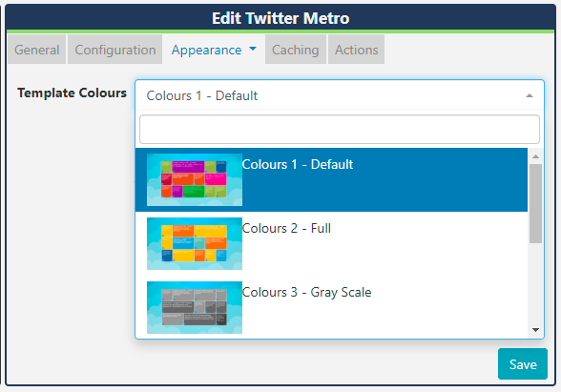Save the Twitter Metro settings
This screenshot has height=392, width=561.
(x=523, y=363)
